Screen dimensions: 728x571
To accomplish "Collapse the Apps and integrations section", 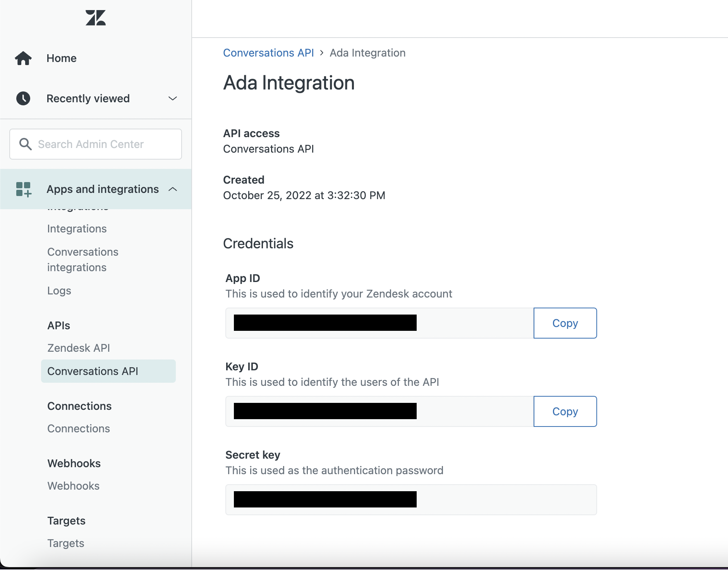I will [173, 189].
